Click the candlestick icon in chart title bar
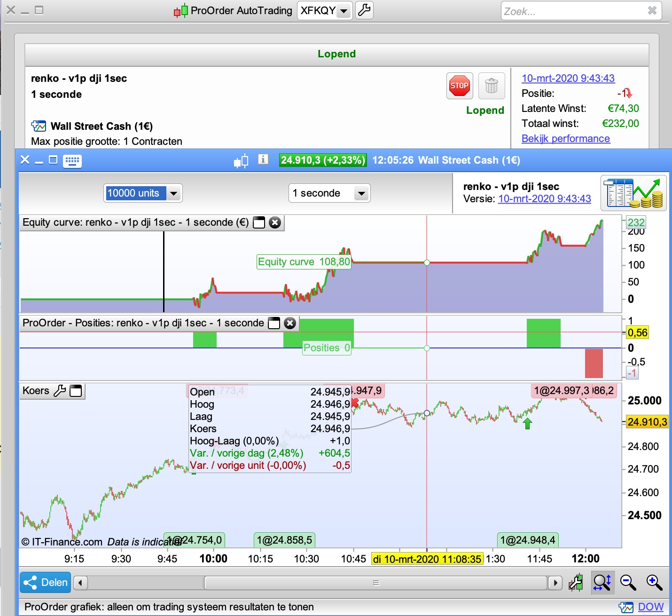The width and height of the screenshot is (672, 616). click(241, 161)
